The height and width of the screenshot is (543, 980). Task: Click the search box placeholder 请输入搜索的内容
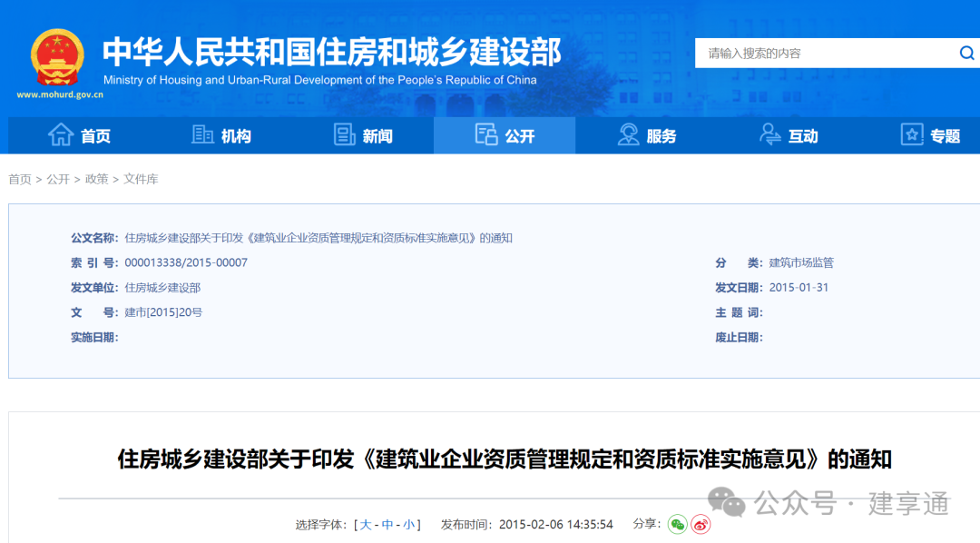tap(754, 54)
